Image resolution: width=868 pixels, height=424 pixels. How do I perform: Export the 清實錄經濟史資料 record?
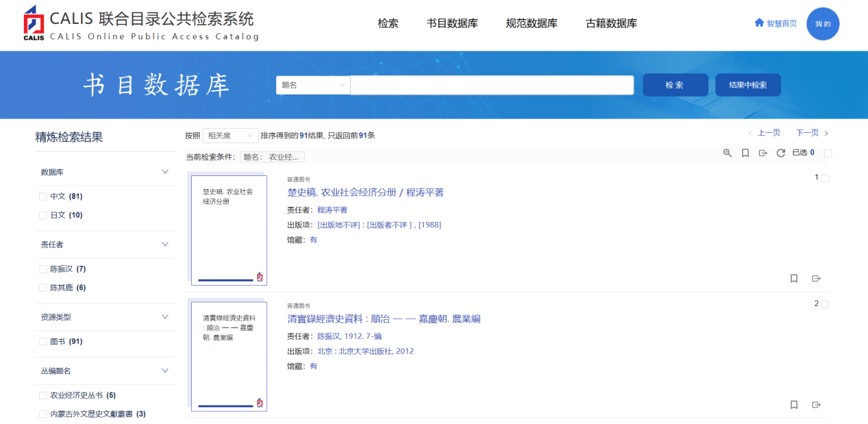(x=816, y=405)
